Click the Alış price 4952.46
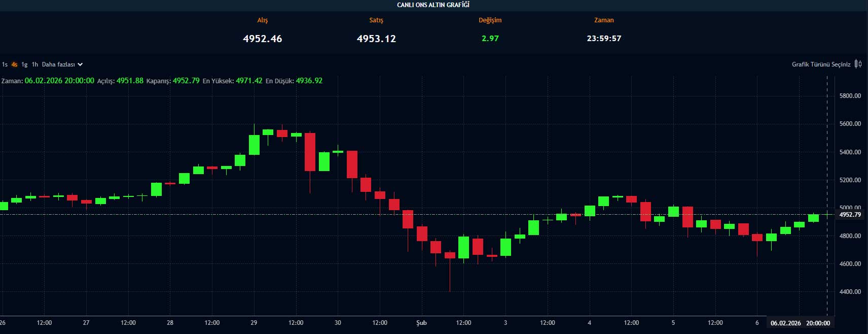The image size is (868, 334). 262,39
